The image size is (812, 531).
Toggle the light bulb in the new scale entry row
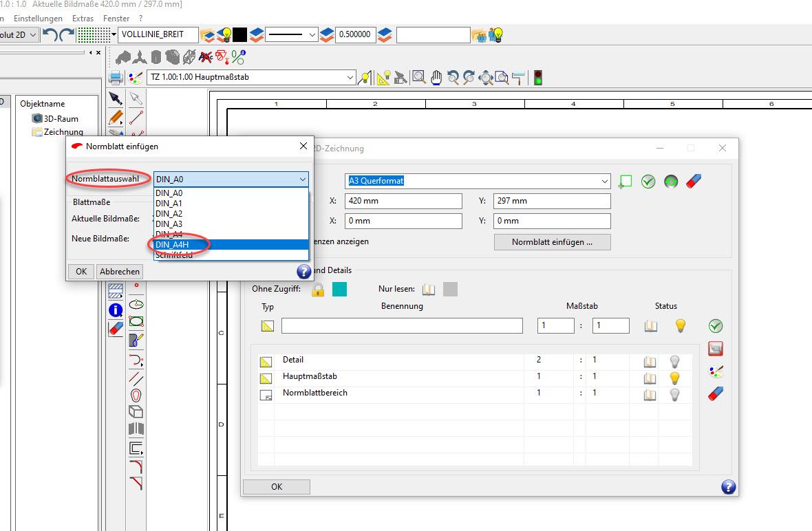(681, 325)
